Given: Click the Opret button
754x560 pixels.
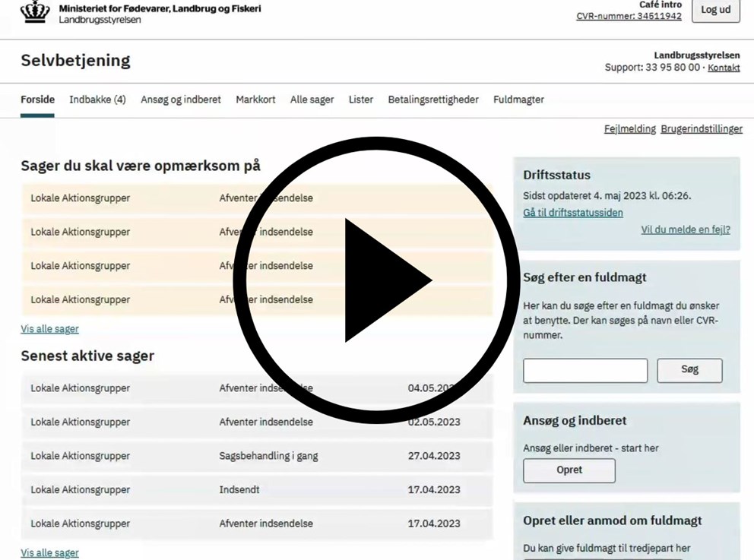Looking at the screenshot, I should tap(569, 470).
